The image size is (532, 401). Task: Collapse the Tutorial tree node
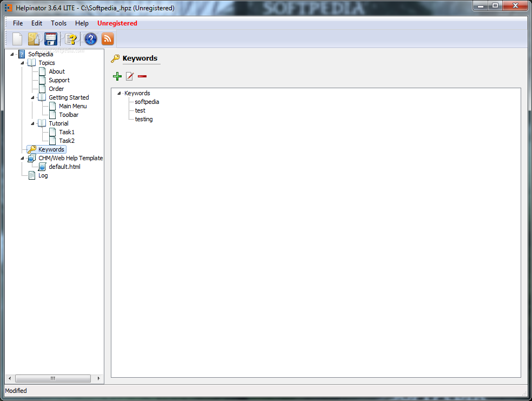(x=32, y=123)
